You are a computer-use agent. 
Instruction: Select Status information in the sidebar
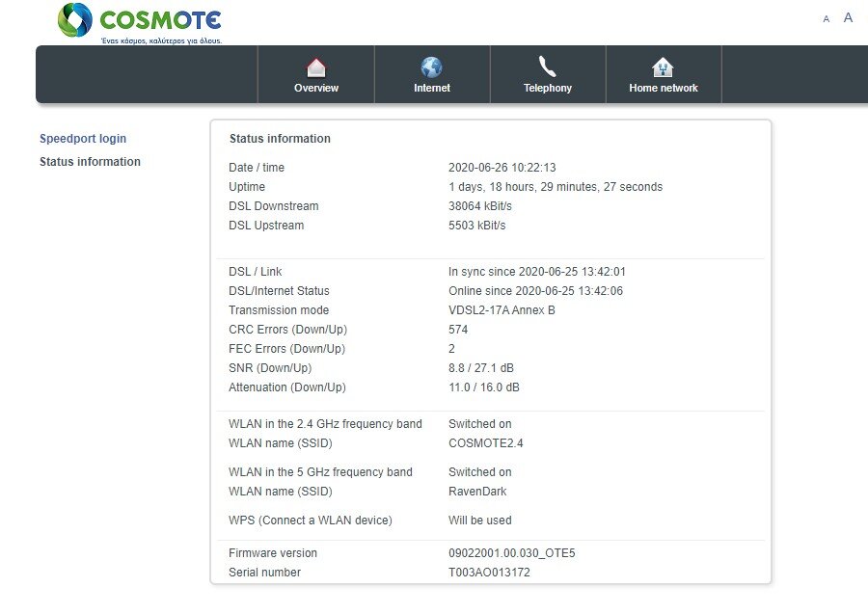pos(90,162)
